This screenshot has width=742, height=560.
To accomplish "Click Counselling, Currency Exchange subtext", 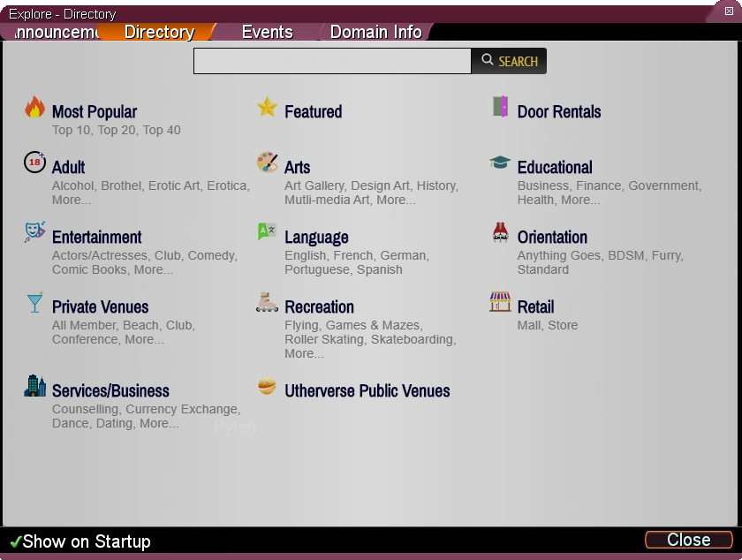I will pyautogui.click(x=147, y=409).
